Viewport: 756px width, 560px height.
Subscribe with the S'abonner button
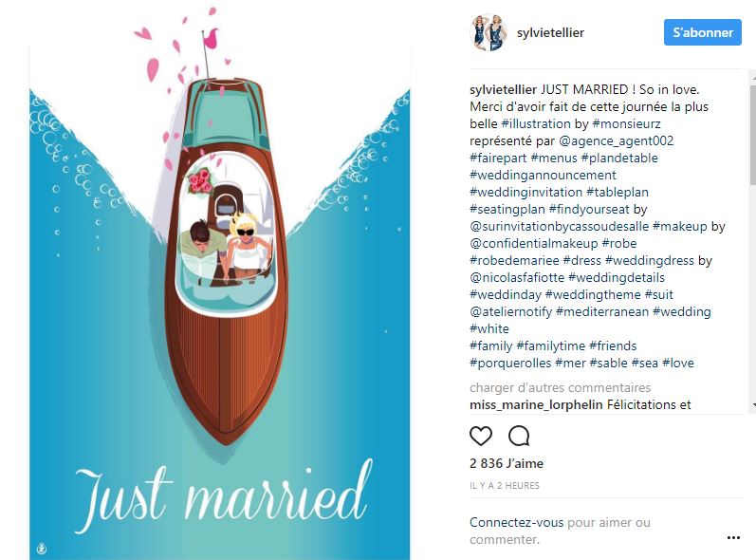click(703, 32)
